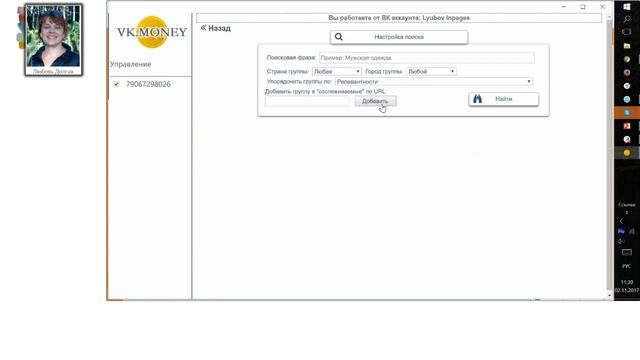Switch to highlighted Skype taskbar icon
This screenshot has width=640, height=360.
(627, 113)
